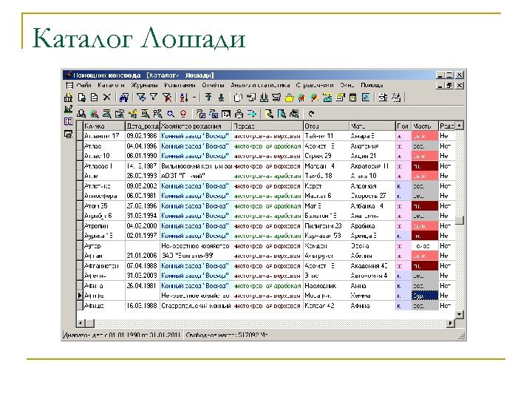
Task: Open the Файл menu
Action: click(83, 85)
